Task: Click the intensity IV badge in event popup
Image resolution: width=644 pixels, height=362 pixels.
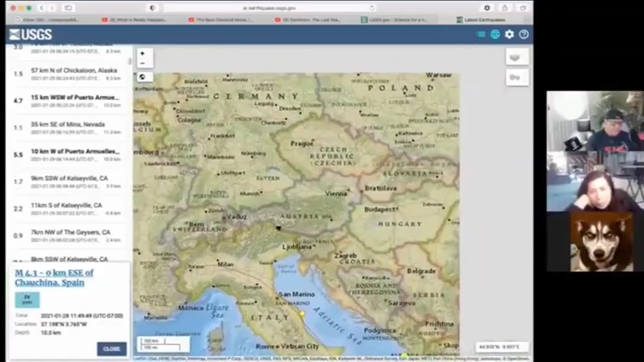Action: point(27,300)
